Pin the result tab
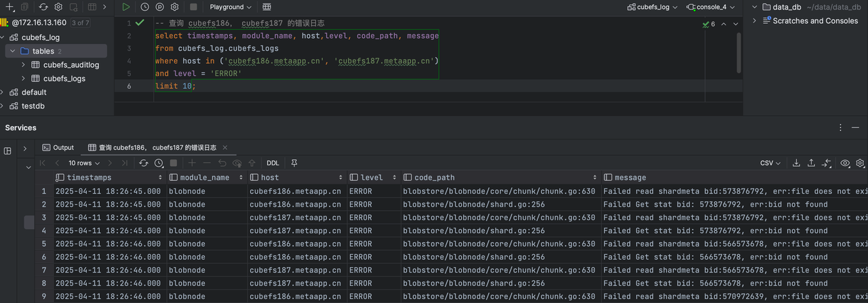 pyautogui.click(x=294, y=163)
